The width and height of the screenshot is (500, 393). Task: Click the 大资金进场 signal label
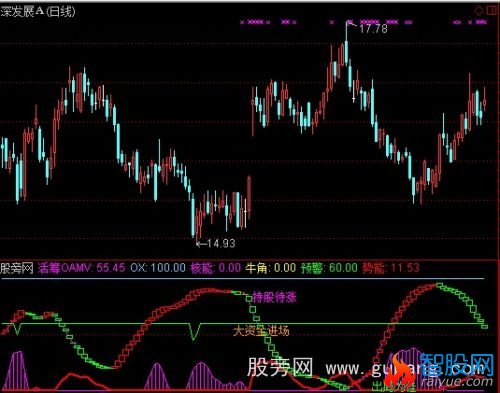pyautogui.click(x=261, y=331)
